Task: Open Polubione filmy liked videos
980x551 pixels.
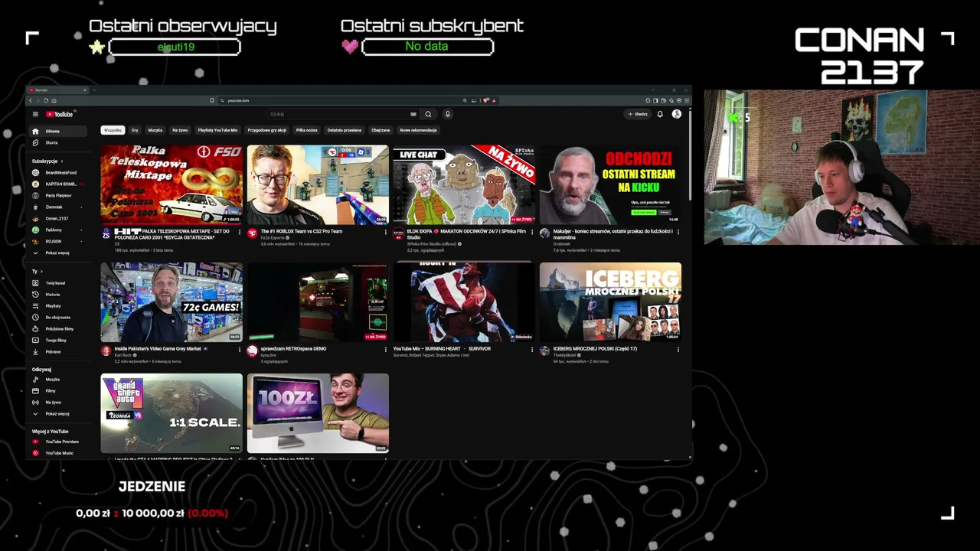Action: [x=59, y=329]
